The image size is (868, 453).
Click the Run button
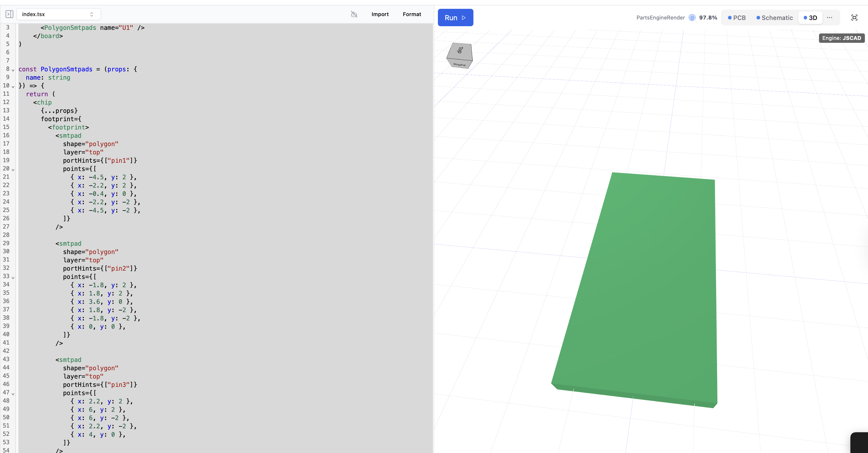(455, 18)
